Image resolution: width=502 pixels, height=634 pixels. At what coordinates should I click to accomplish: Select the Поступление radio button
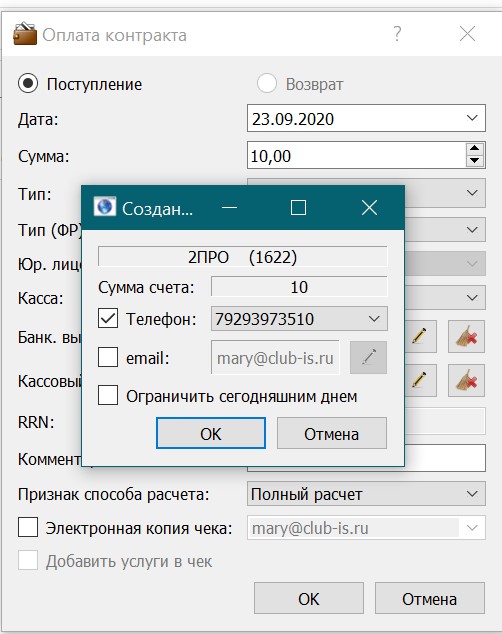pyautogui.click(x=28, y=84)
